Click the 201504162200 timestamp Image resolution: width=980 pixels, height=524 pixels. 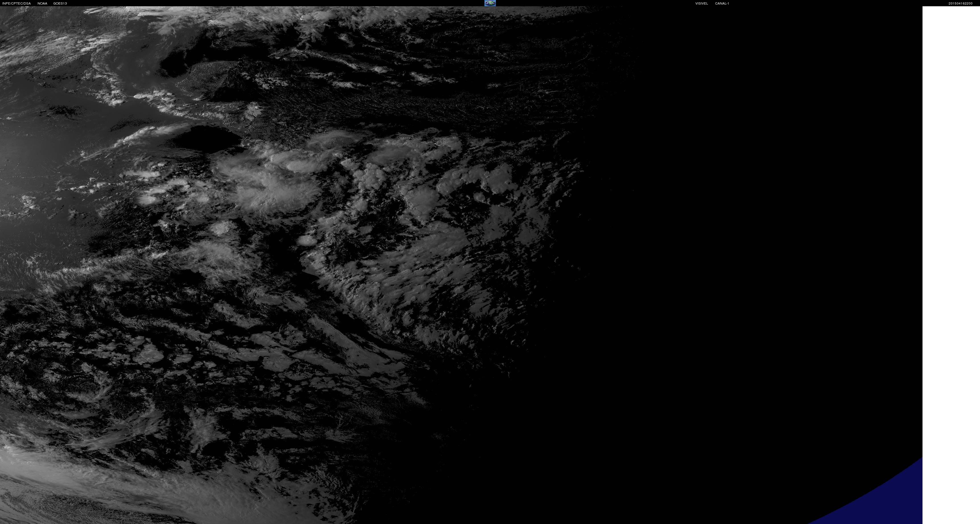tap(960, 3)
